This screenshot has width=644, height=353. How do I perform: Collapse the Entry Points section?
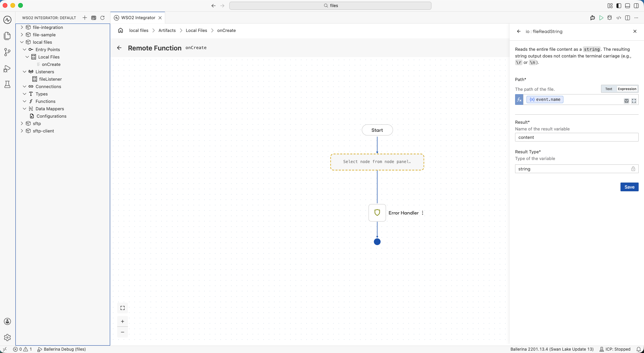25,49
